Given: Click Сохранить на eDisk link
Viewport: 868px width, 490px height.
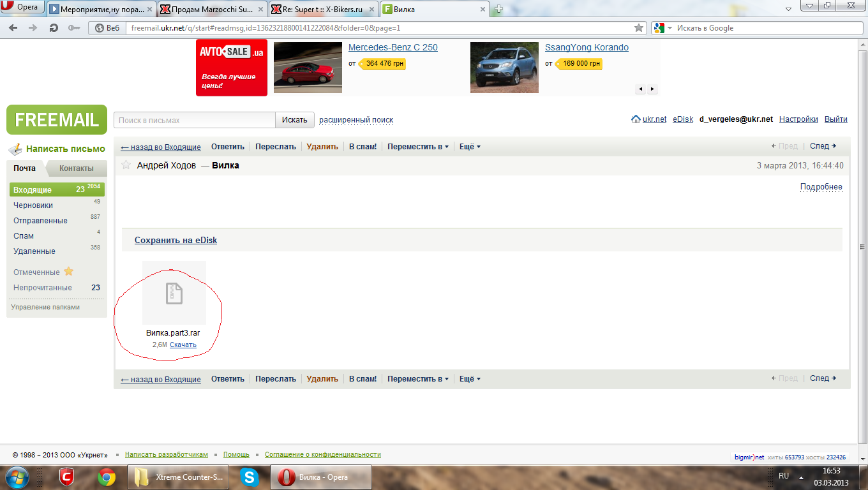Looking at the screenshot, I should click(176, 241).
